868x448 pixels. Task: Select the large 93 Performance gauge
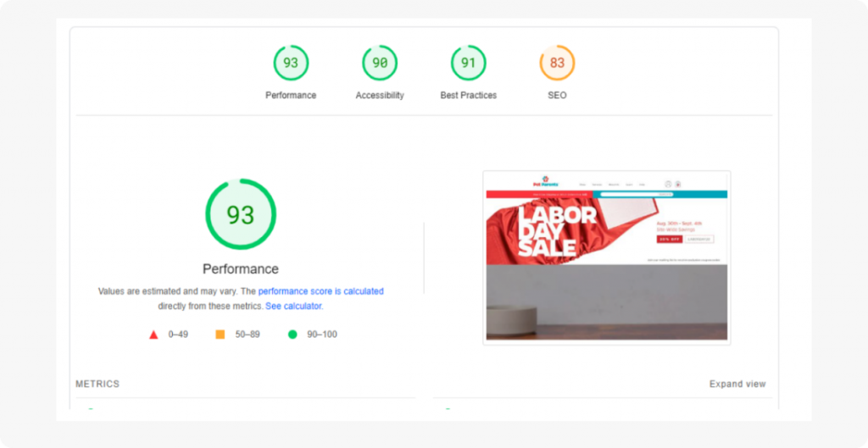click(x=241, y=214)
